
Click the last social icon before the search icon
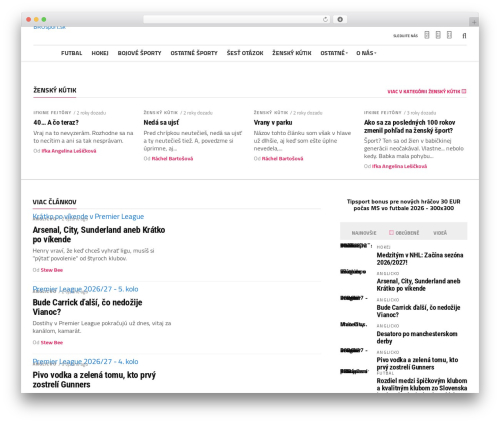tap(449, 35)
